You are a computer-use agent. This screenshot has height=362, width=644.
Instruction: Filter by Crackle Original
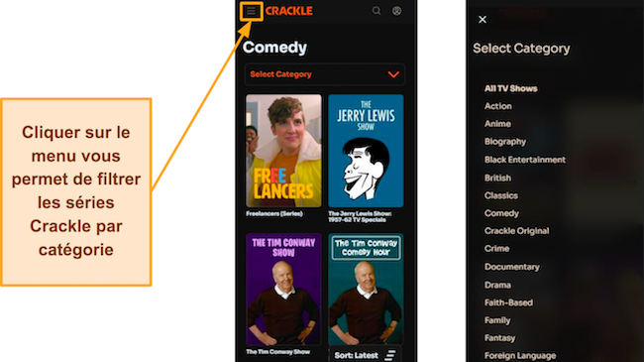[516, 231]
